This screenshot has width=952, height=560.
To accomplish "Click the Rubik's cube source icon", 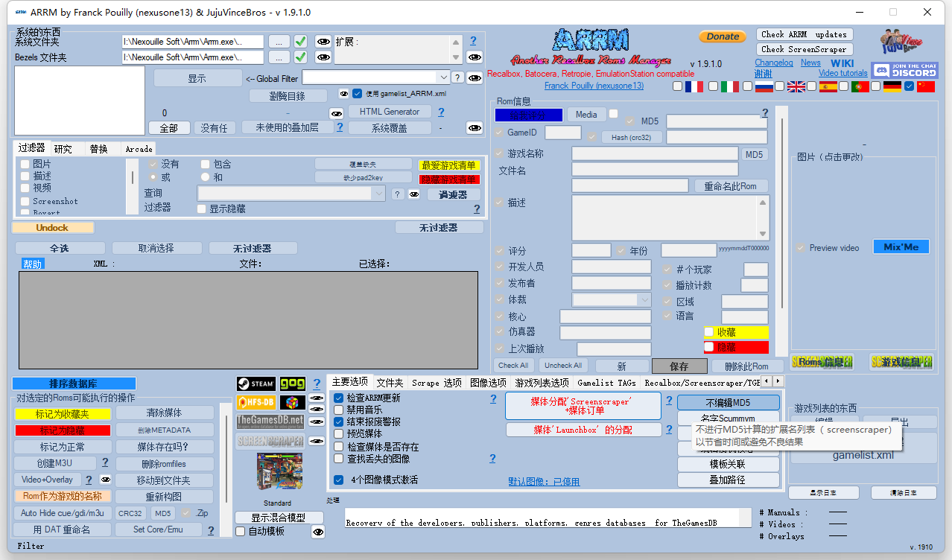I will [291, 401].
